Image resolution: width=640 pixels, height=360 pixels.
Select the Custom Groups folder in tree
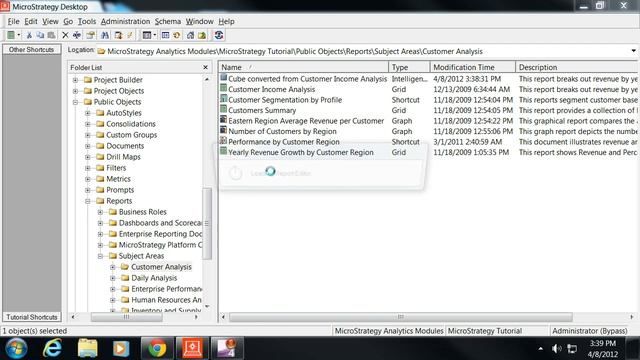[x=131, y=135]
